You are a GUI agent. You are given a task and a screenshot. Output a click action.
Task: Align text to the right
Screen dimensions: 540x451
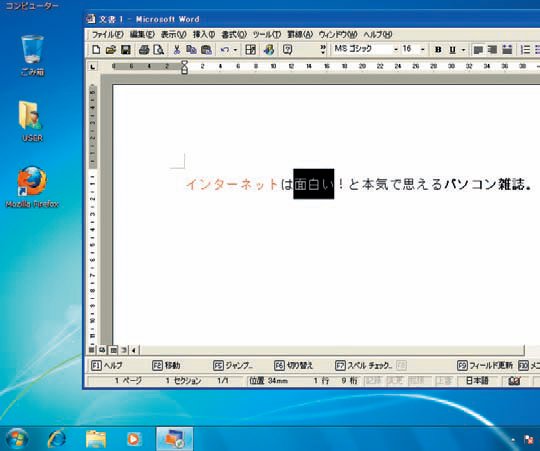click(492, 50)
